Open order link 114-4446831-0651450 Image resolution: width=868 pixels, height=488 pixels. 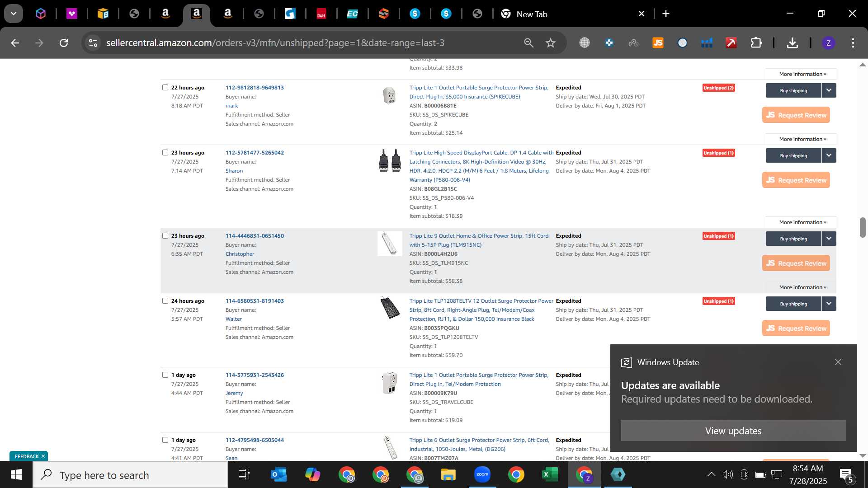pos(255,236)
